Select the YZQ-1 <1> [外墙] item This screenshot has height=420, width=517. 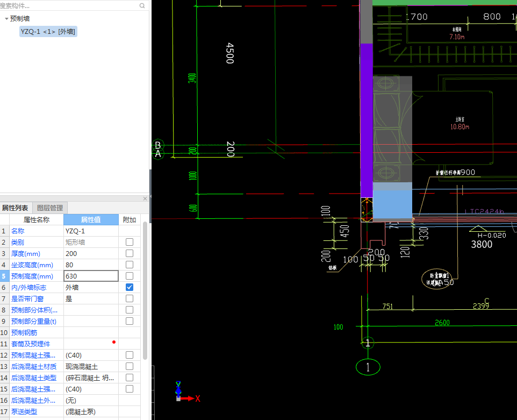pyautogui.click(x=48, y=32)
